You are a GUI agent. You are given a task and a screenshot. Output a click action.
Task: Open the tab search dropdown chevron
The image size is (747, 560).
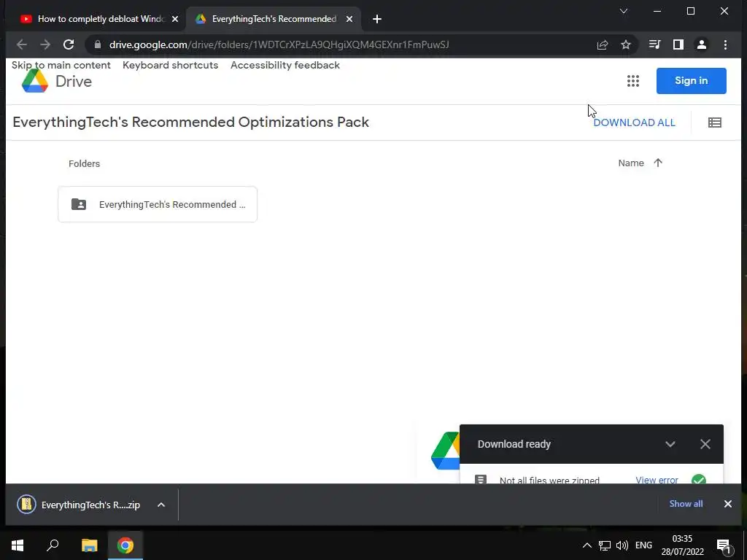pos(623,11)
